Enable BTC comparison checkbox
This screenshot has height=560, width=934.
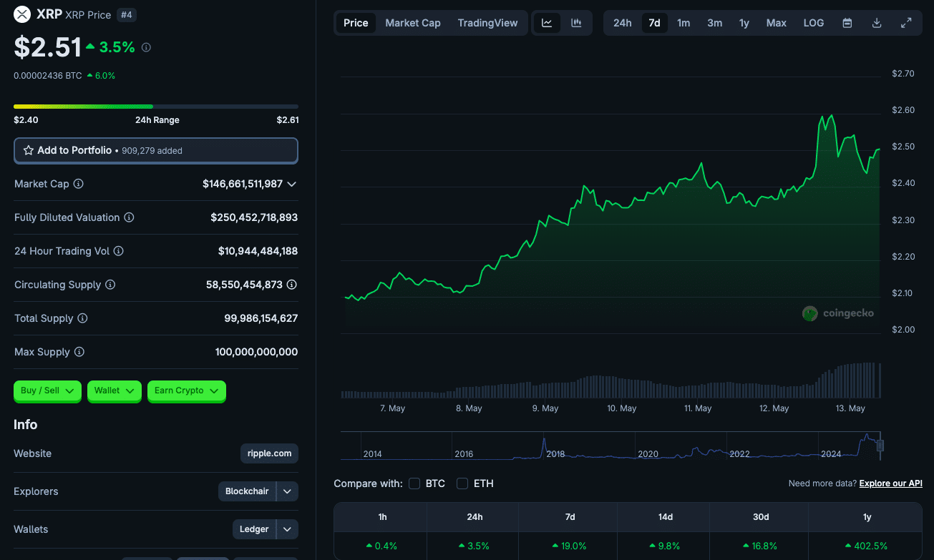pos(414,483)
